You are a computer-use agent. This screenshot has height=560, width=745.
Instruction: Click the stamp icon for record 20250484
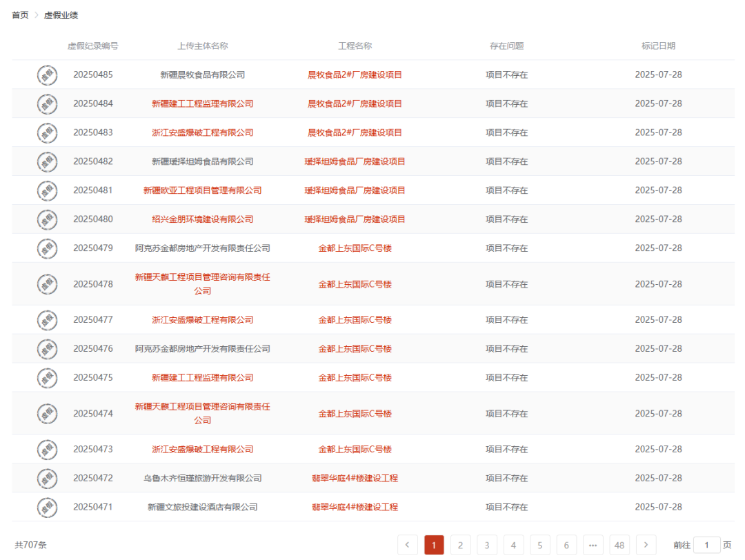point(47,104)
